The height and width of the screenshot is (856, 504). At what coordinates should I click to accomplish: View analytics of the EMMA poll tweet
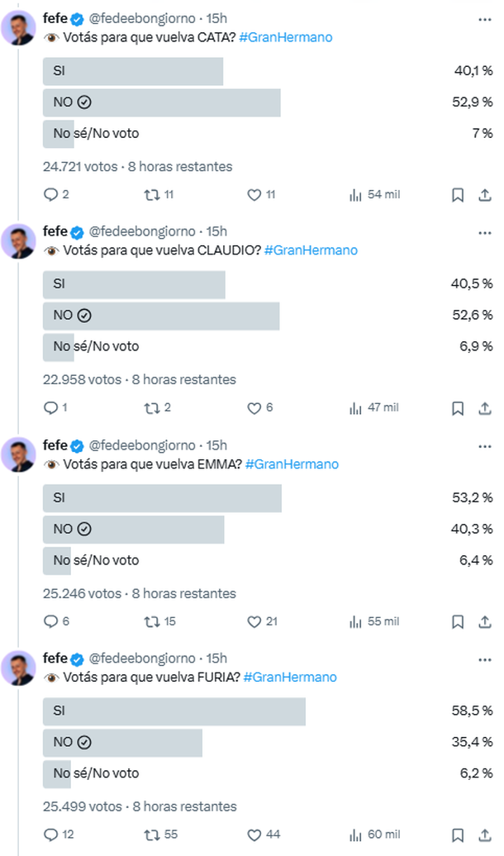click(x=357, y=621)
